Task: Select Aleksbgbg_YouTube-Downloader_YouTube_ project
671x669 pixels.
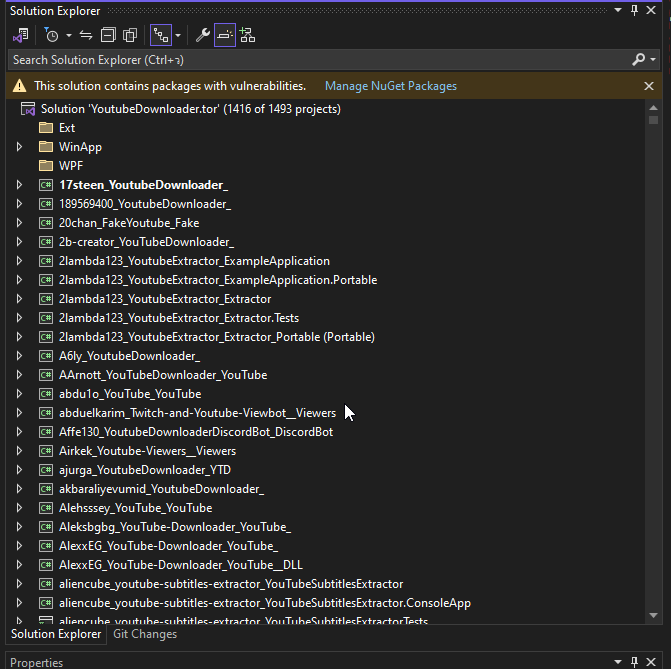Action: click(x=175, y=527)
